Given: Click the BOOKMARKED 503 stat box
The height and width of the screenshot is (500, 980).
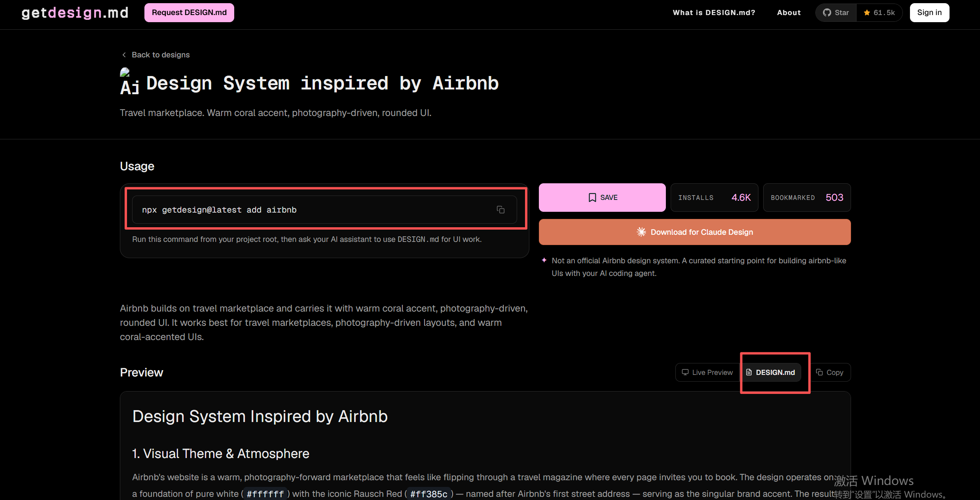Looking at the screenshot, I should [807, 198].
